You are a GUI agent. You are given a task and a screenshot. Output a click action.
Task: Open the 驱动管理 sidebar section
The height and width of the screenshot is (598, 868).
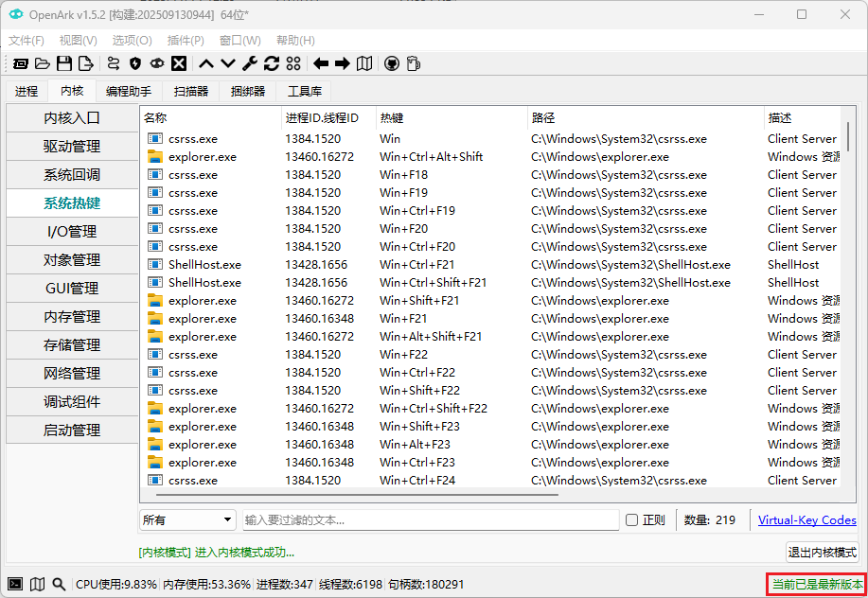coord(72,147)
